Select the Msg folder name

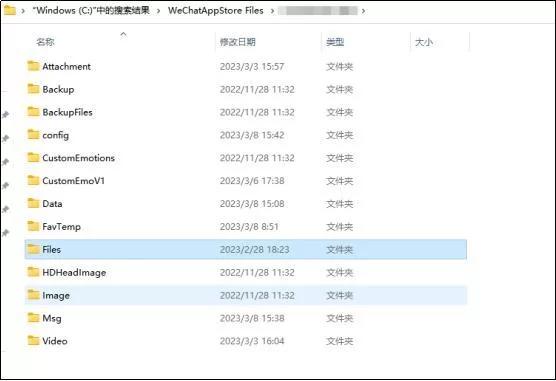coord(52,318)
